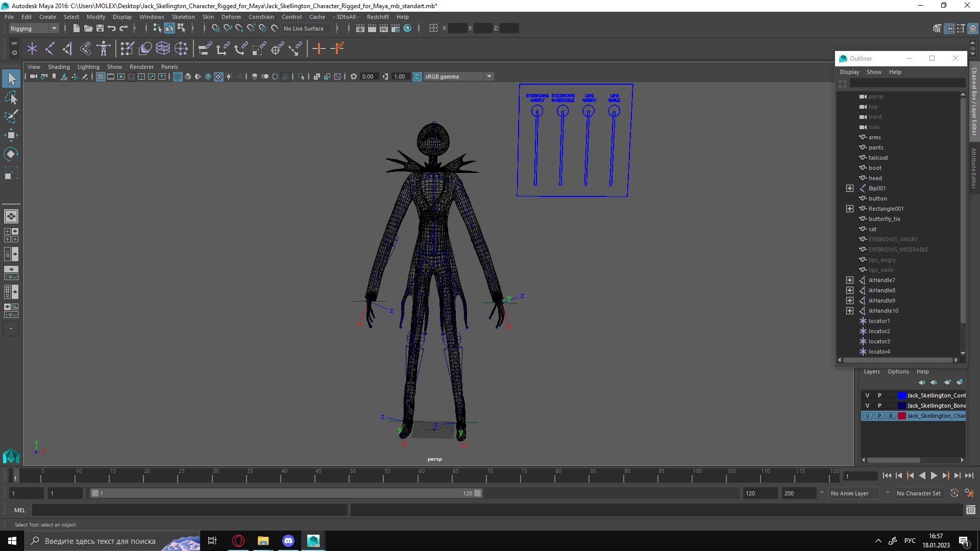980x551 pixels.
Task: Toggle playback P of Jack_Skellington_Cont layer
Action: coord(879,395)
